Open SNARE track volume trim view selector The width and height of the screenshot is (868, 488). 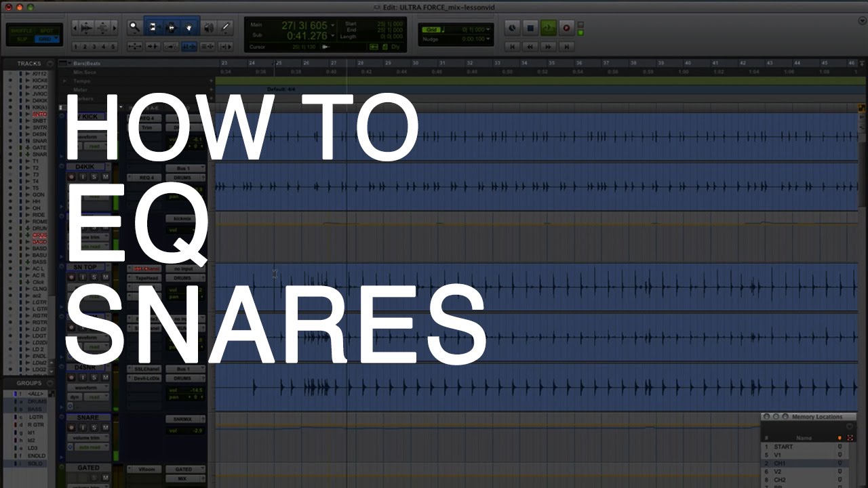[x=88, y=438]
